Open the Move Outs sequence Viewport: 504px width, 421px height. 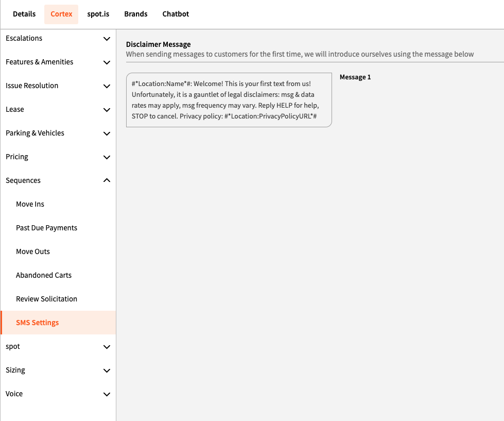[x=33, y=251]
